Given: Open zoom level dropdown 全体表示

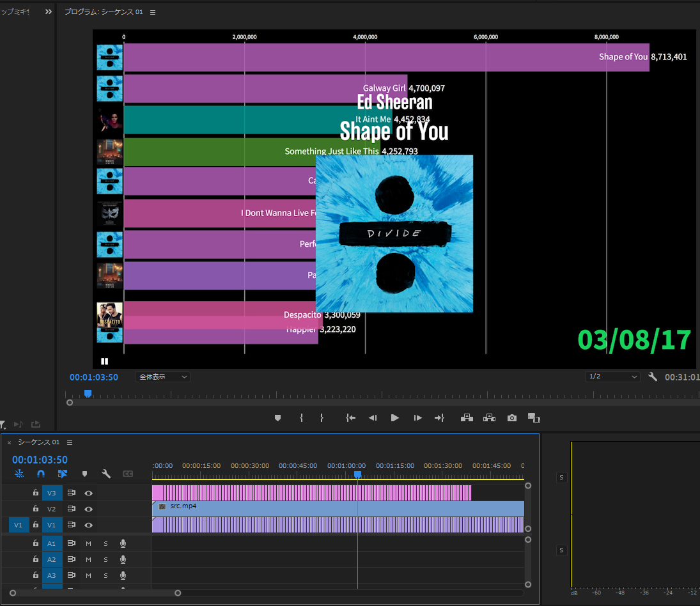Looking at the screenshot, I should [x=162, y=377].
